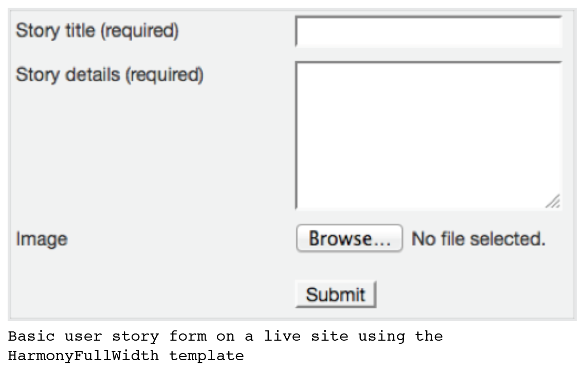Click the "No file selected." text
This screenshot has width=588, height=372.
pyautogui.click(x=478, y=239)
